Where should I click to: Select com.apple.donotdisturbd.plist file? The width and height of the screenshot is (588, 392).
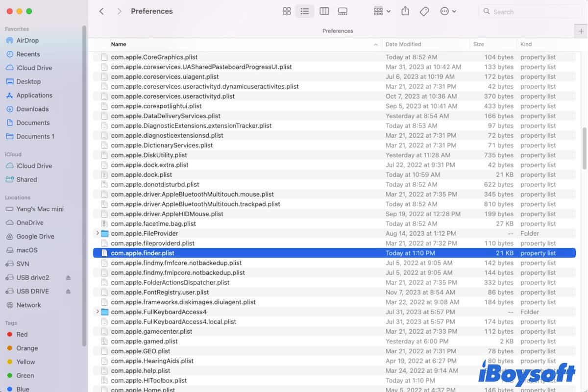(334, 185)
